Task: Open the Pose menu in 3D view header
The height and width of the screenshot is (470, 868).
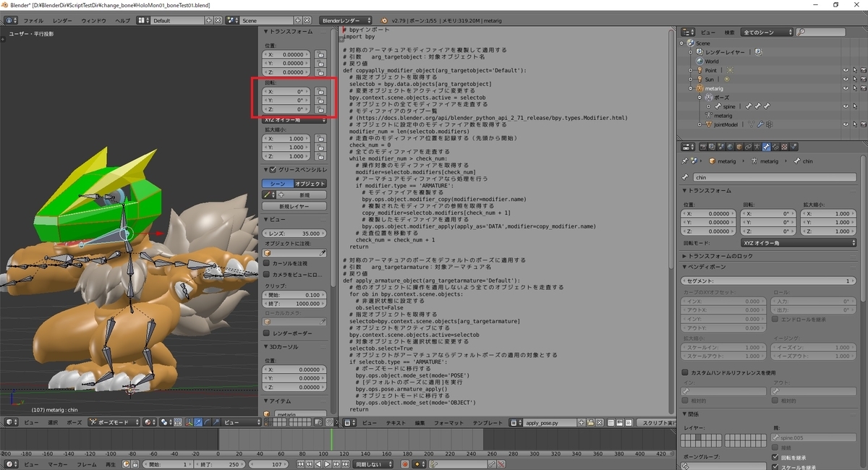Action: pyautogui.click(x=75, y=422)
